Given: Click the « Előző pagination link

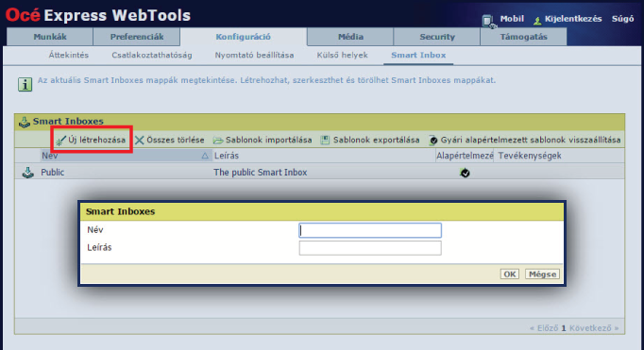Looking at the screenshot, I should point(544,328).
